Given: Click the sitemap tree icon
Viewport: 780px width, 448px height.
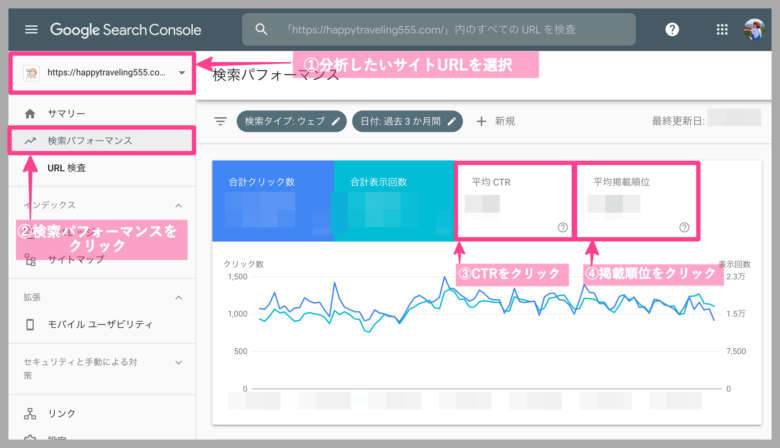Looking at the screenshot, I should coord(30,260).
